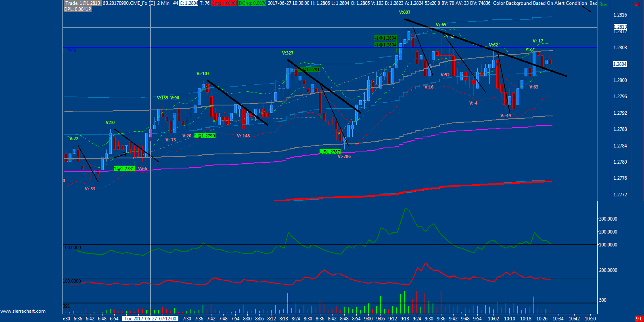
Task: Click the green DChg: 0.0070 field
Action: click(253, 3)
